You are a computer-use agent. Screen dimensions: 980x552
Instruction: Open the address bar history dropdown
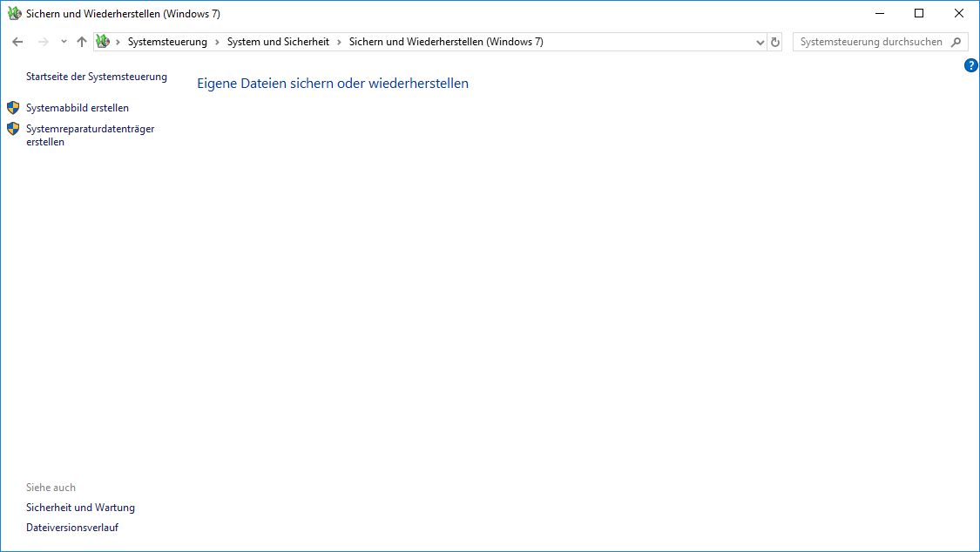pyautogui.click(x=760, y=43)
